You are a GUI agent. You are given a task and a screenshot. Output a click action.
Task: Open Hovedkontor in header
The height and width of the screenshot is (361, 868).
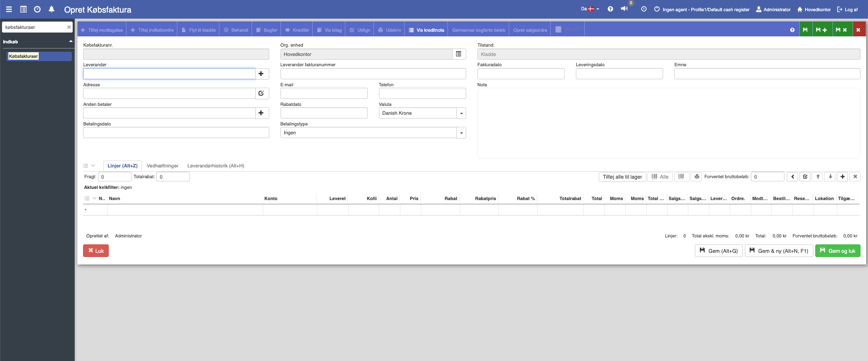tap(814, 9)
